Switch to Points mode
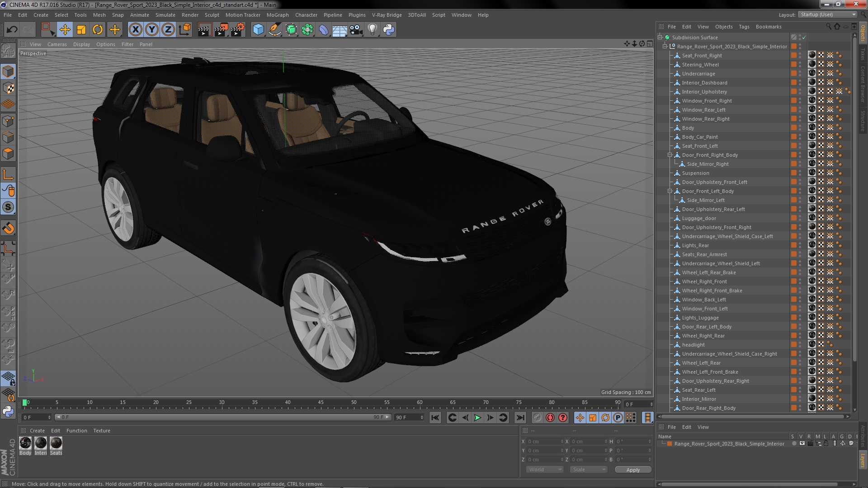 [8, 121]
